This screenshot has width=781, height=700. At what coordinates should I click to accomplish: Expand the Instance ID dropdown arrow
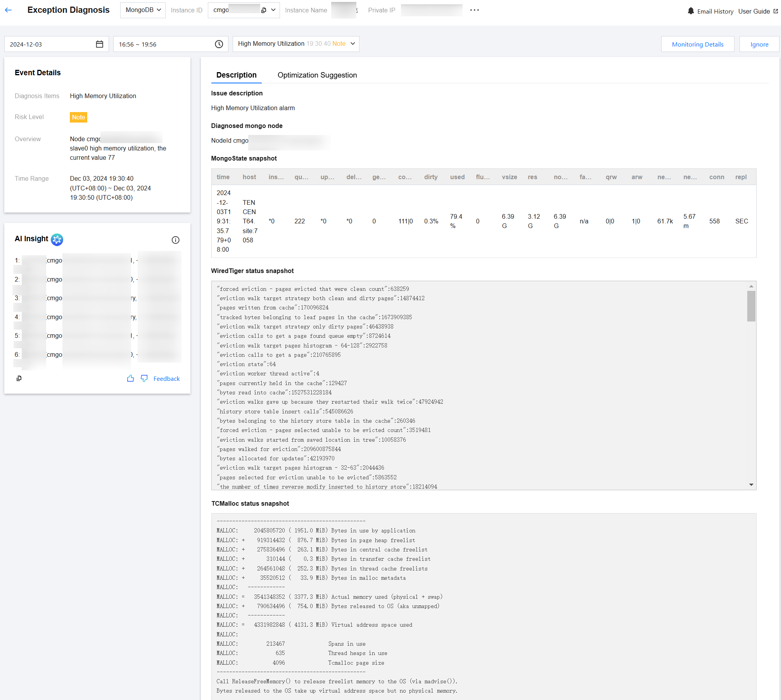pyautogui.click(x=273, y=10)
